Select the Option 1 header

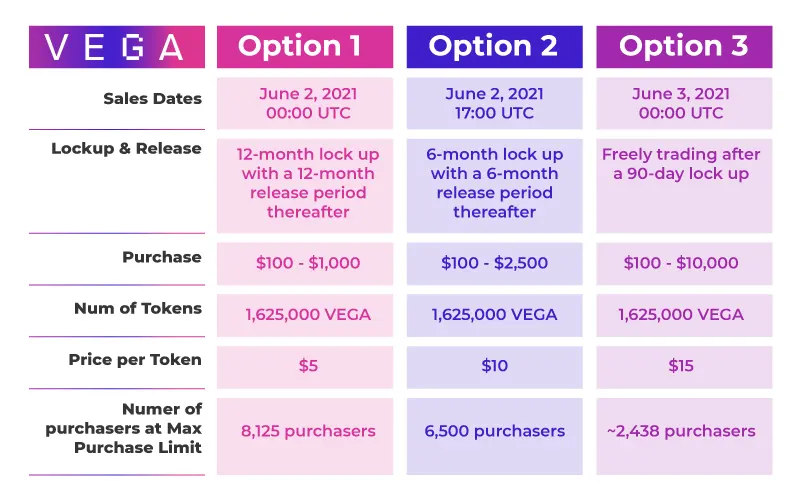click(305, 47)
